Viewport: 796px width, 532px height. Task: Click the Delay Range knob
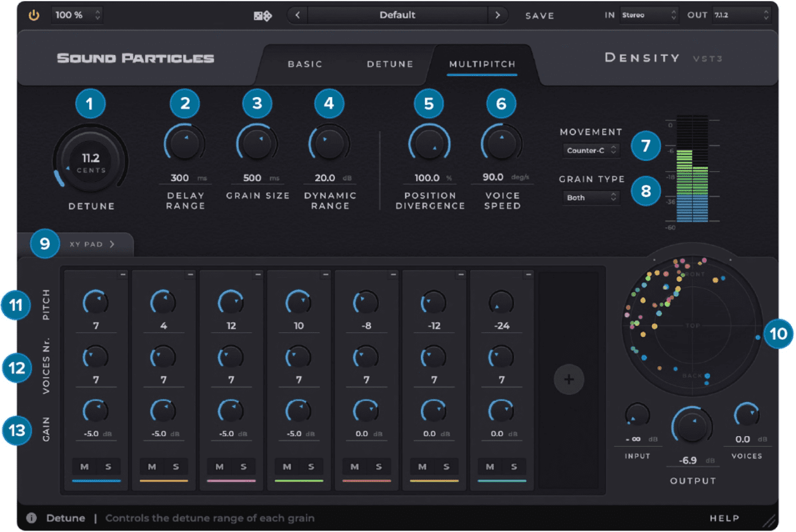click(185, 143)
